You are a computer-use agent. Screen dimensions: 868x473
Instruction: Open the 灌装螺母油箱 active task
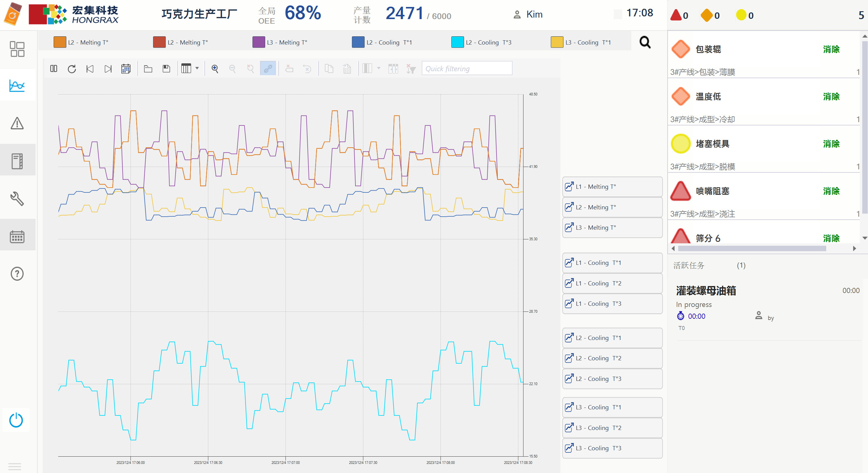coord(706,291)
